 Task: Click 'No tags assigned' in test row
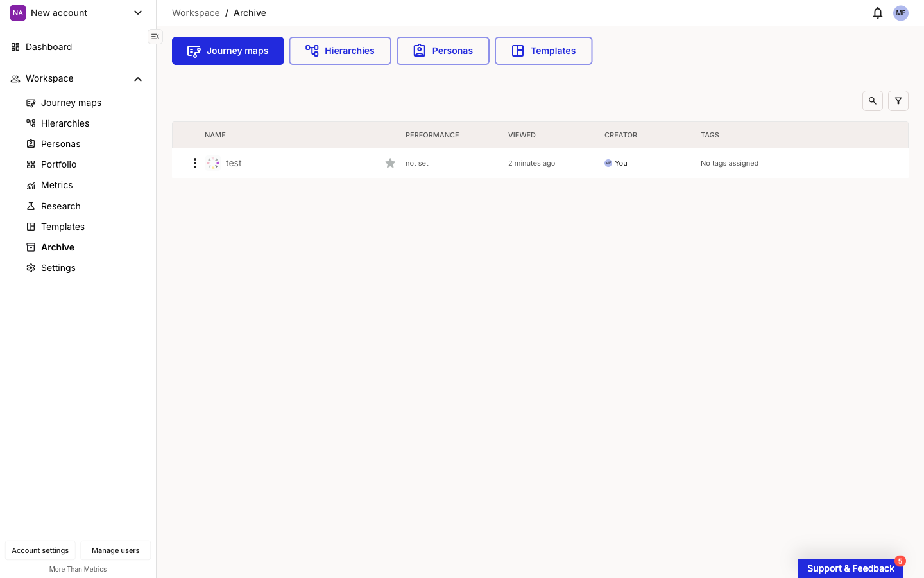730,163
